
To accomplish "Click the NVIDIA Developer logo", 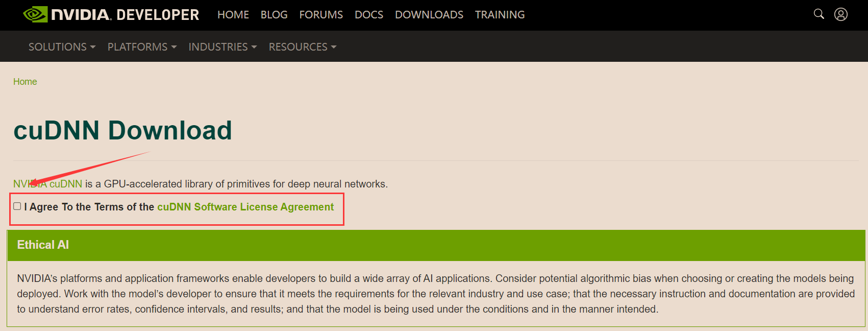I will click(111, 14).
